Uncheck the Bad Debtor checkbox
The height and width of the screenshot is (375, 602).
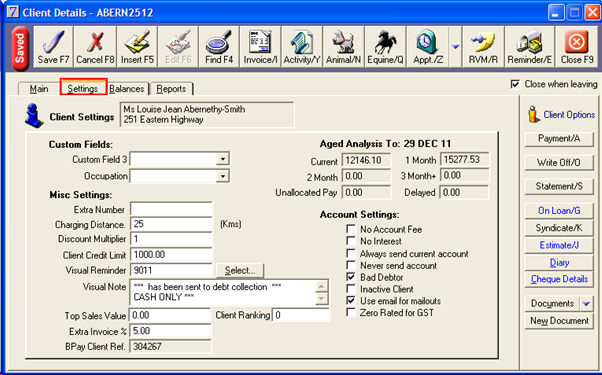[351, 277]
